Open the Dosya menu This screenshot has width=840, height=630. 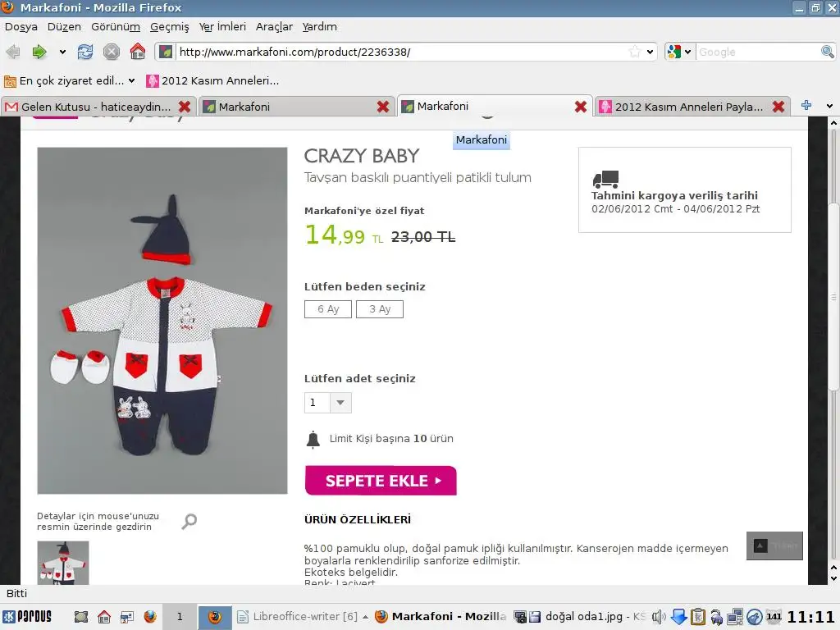[x=21, y=27]
